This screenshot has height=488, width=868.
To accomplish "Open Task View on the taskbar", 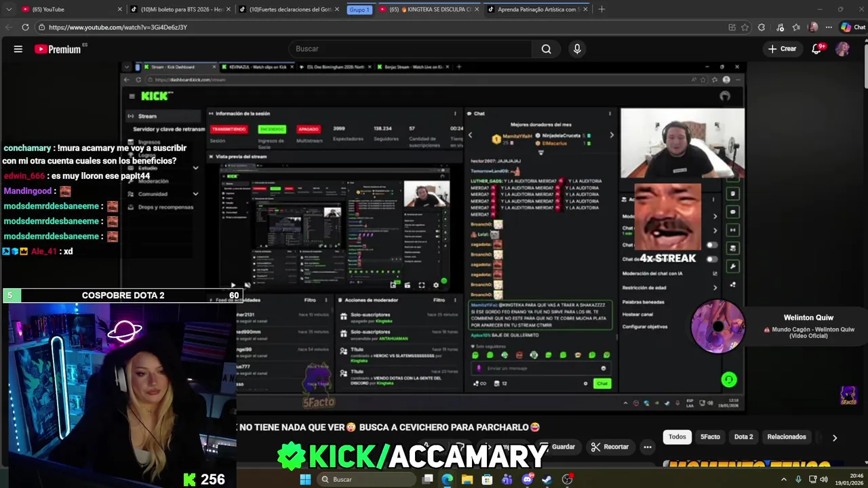I will tap(428, 479).
